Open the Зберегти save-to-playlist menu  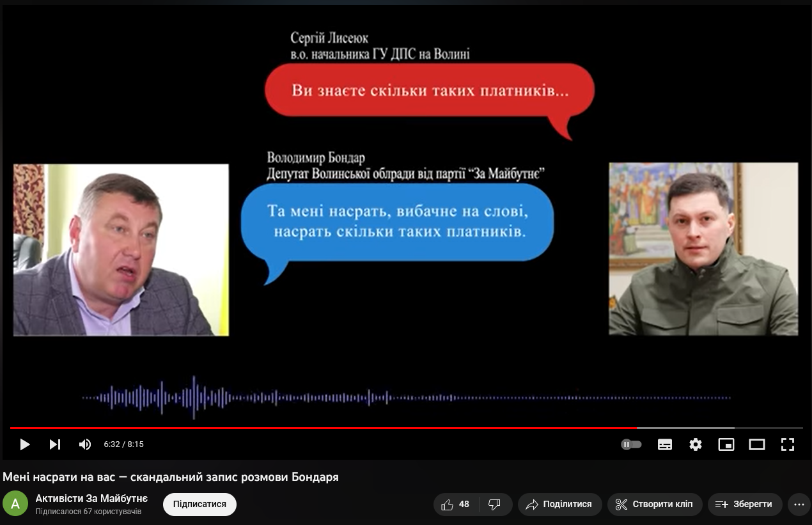[744, 505]
